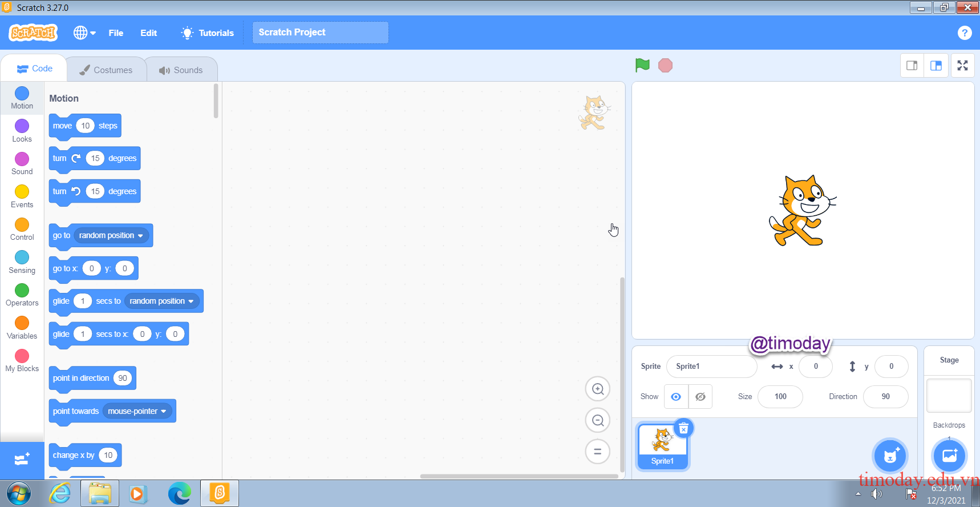Viewport: 980px width, 507px height.
Task: Switch to the Sounds tab
Action: pos(181,70)
